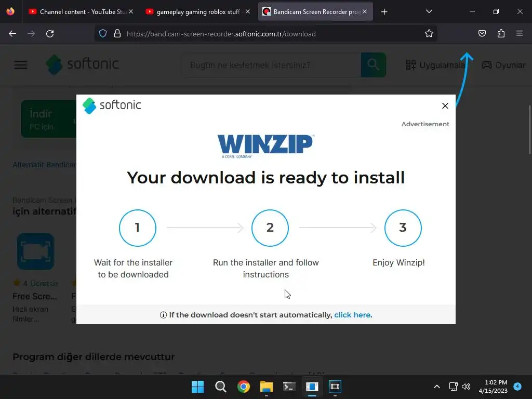This screenshot has height=399, width=532.
Task: Select step 1 circle in popup
Action: 137,228
